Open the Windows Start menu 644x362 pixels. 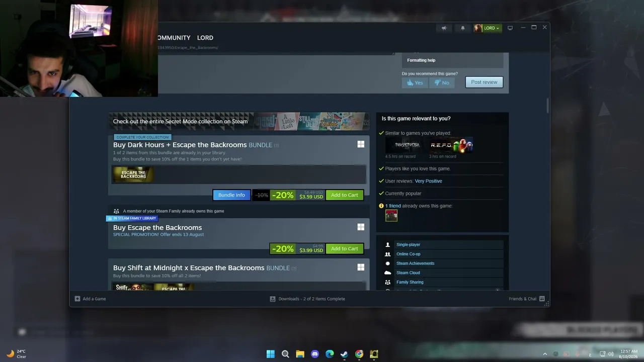[271, 354]
